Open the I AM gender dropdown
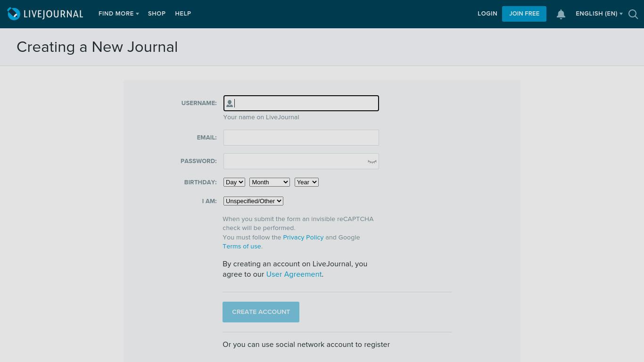 (x=253, y=201)
